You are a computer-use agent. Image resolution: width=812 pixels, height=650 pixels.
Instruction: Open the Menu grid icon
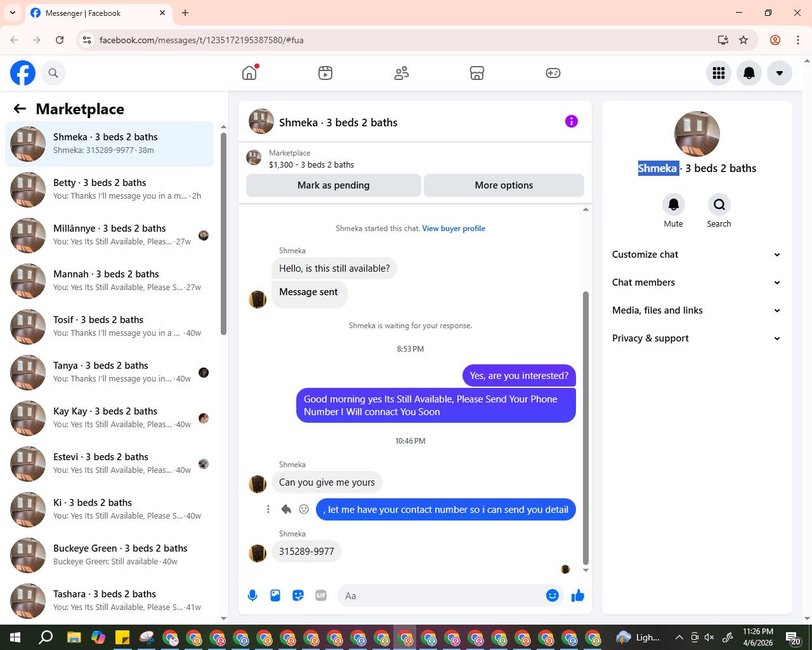coord(719,73)
